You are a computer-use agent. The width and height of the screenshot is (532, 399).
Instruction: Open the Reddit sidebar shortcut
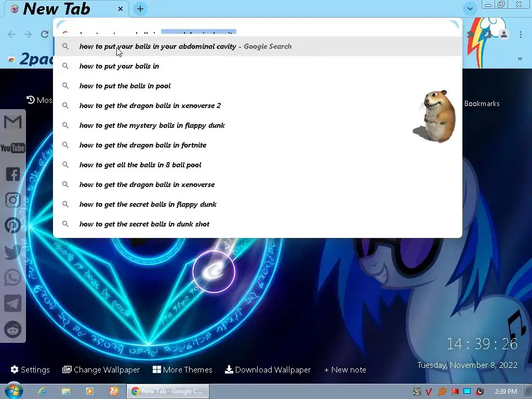click(x=13, y=329)
